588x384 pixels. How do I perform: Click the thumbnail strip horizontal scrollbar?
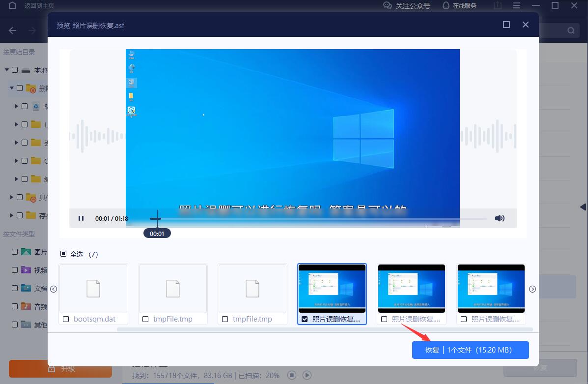tap(325, 329)
